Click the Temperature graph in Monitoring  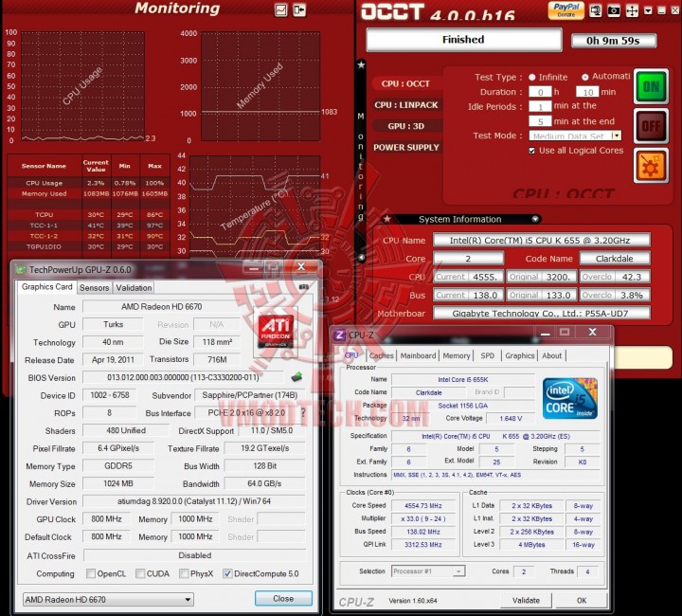[x=255, y=206]
